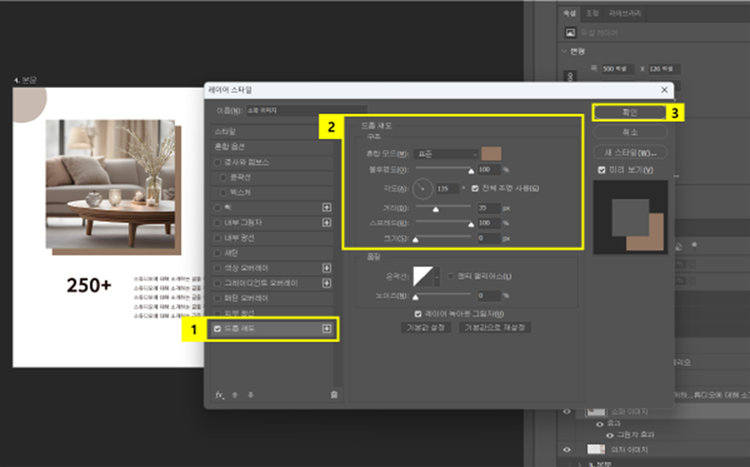Enable the Gradient Overlay checkbox
Image resolution: width=750 pixels, height=467 pixels.
pyautogui.click(x=218, y=283)
